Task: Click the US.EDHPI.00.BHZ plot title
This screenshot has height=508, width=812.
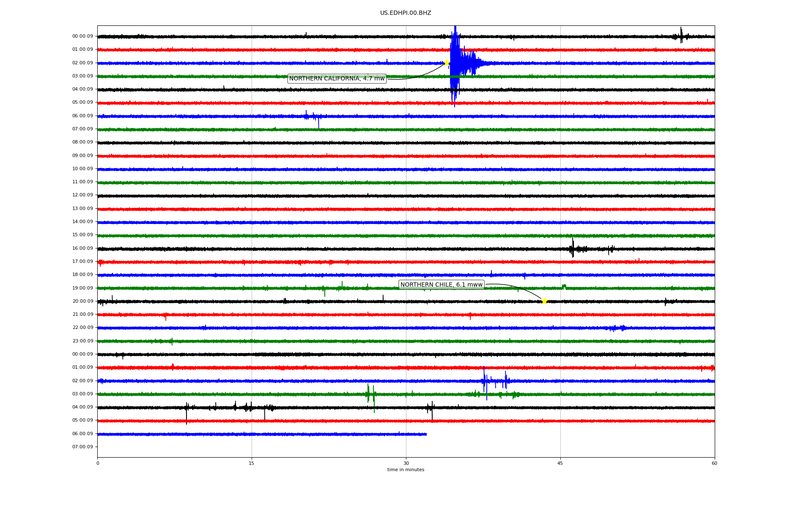Action: [x=405, y=13]
